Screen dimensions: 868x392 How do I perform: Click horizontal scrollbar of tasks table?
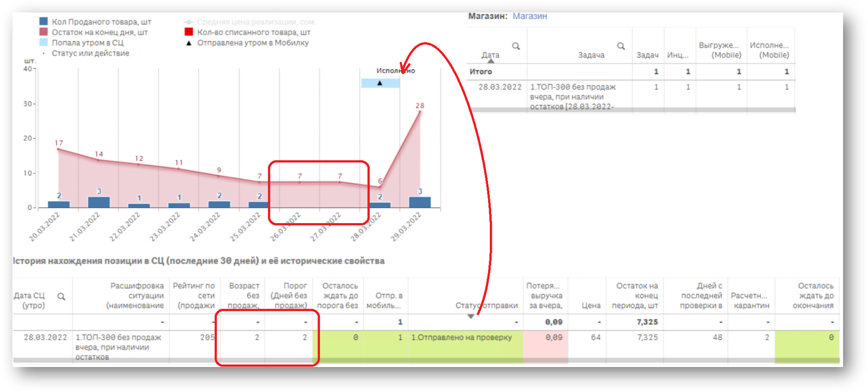tap(631, 110)
